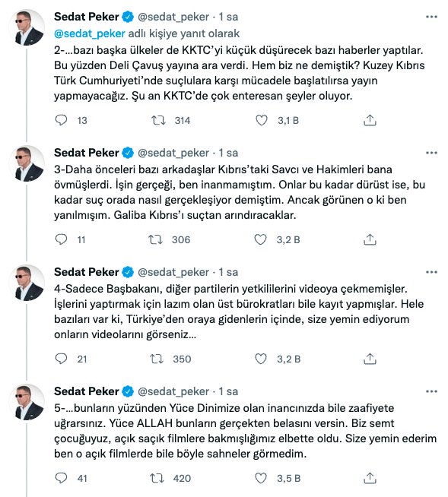The height and width of the screenshot is (497, 448).
Task: Retweet the tweet with 420 retweets
Action: (157, 478)
